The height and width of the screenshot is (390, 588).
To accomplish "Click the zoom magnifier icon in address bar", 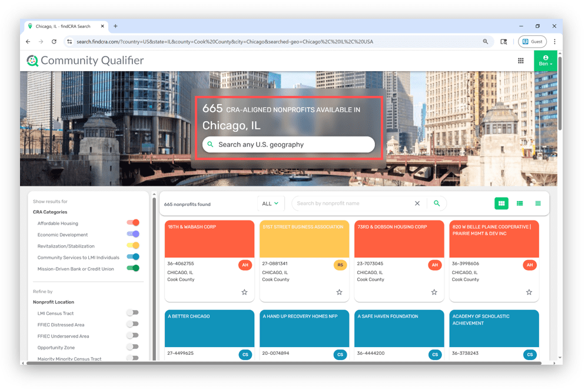I will coord(485,42).
